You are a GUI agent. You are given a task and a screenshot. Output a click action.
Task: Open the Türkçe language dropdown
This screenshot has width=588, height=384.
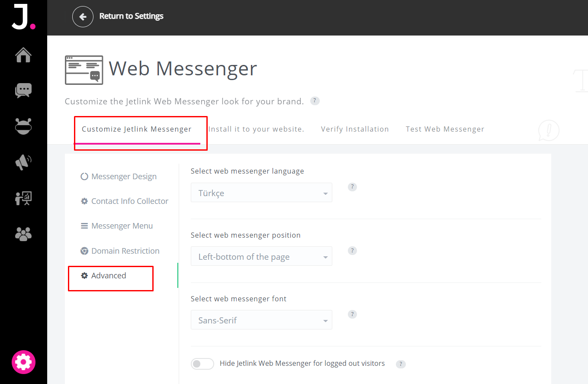pyautogui.click(x=261, y=193)
